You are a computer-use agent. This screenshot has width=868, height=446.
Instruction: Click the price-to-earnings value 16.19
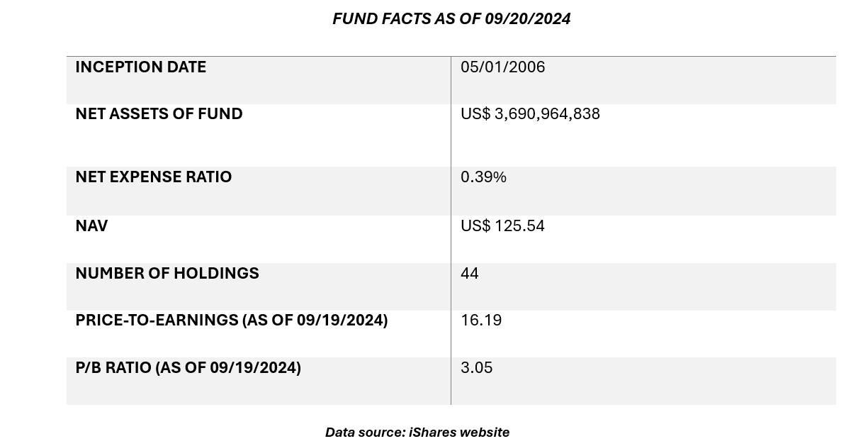(480, 320)
